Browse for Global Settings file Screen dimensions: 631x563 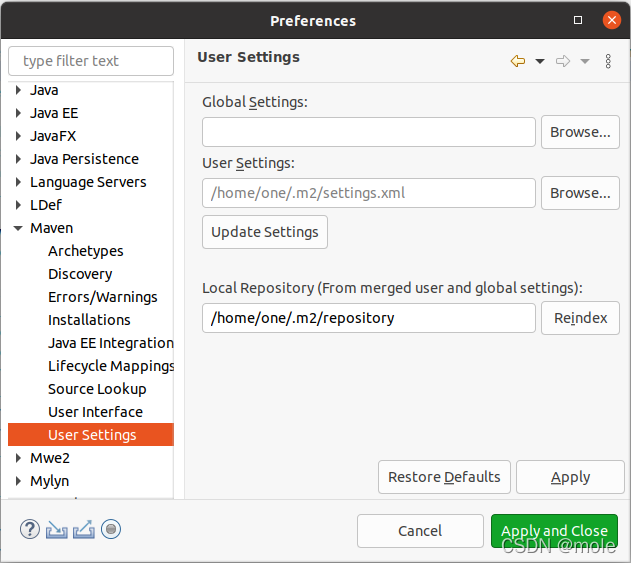click(x=580, y=132)
